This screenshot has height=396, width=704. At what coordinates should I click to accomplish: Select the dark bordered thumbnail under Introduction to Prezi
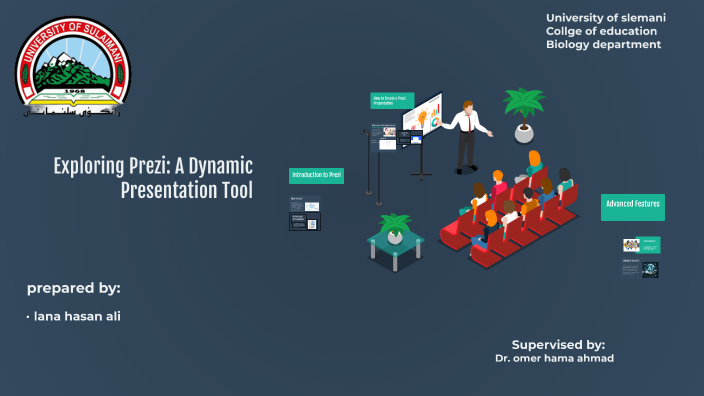coord(304,222)
